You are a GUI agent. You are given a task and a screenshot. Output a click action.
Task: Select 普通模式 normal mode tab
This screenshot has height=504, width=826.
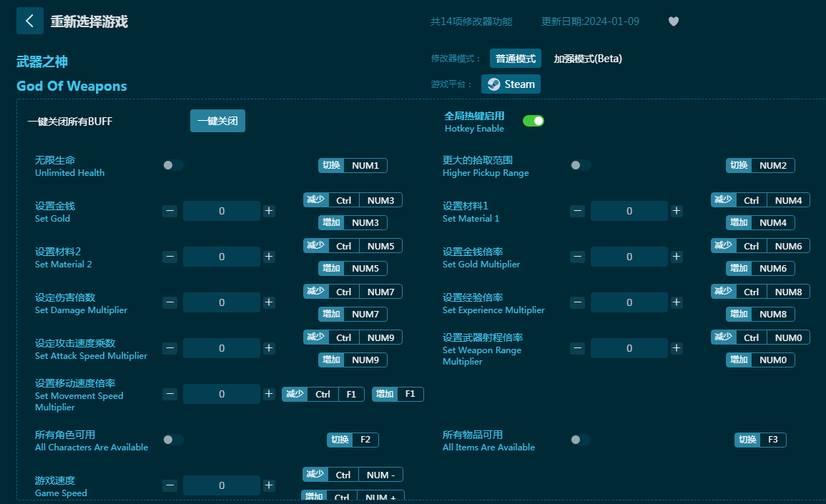tap(515, 59)
